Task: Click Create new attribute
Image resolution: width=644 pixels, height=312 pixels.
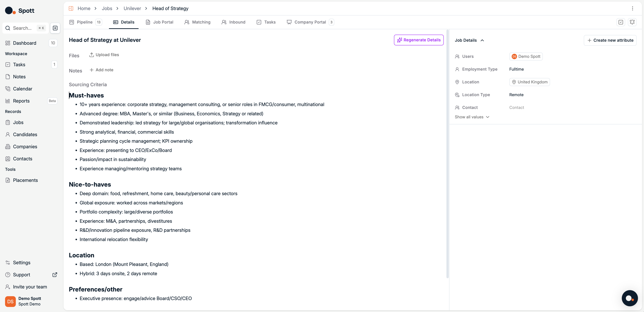Action: [610, 40]
